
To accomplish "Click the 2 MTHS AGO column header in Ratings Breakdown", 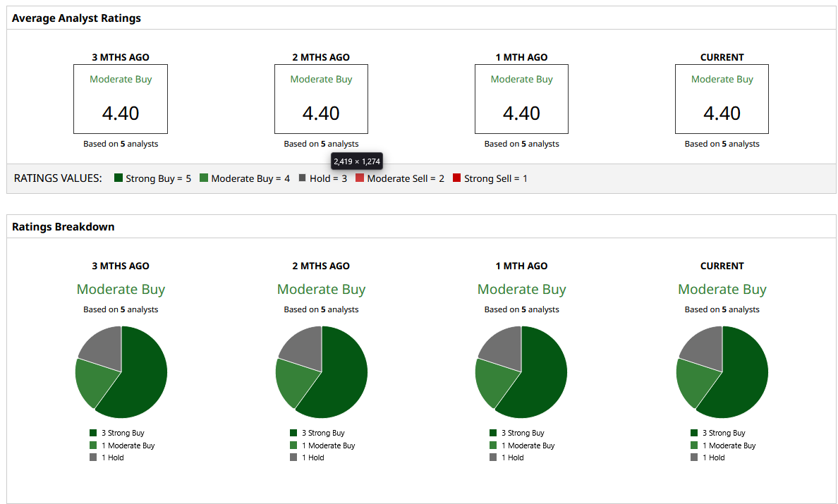I will (x=321, y=266).
